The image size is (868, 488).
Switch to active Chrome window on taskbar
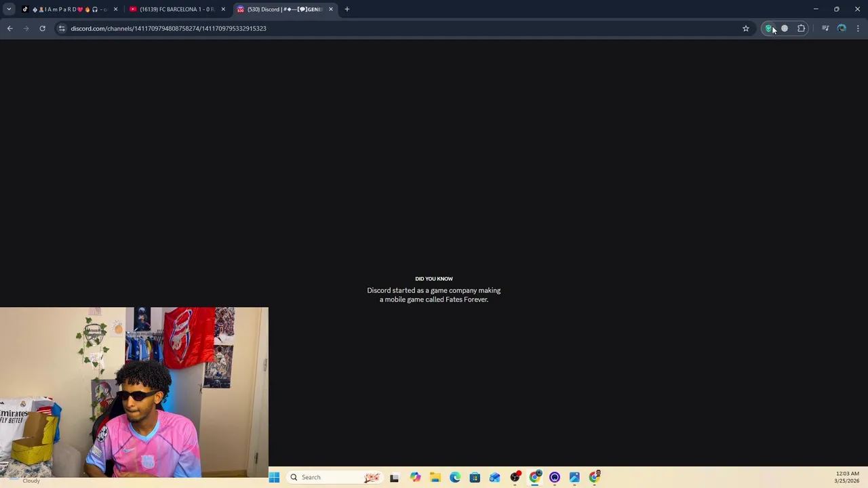point(535,477)
